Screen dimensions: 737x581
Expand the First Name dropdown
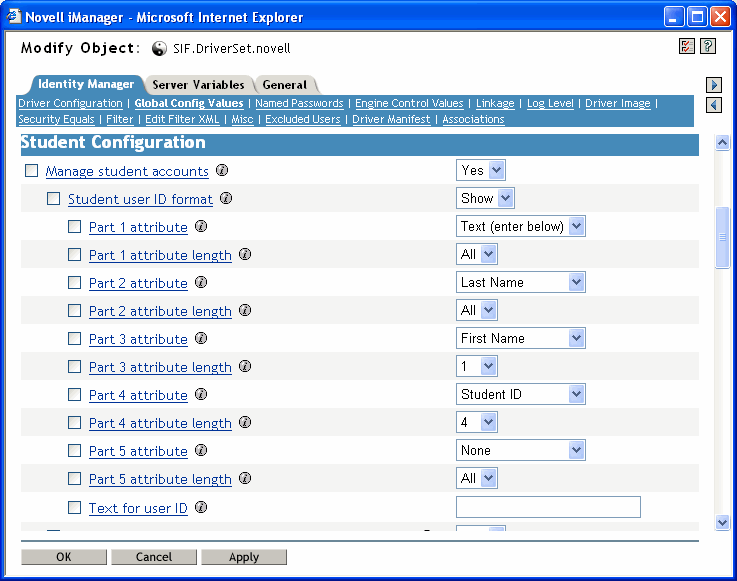click(x=521, y=338)
